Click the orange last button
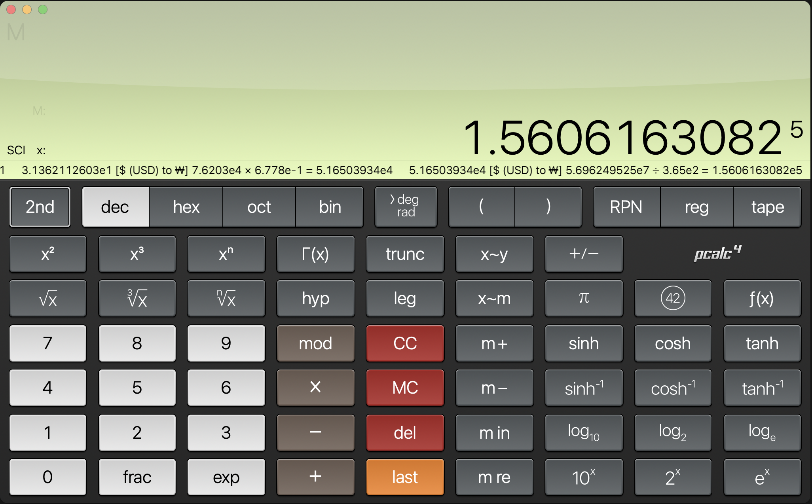Screen dimensions: 812x504 pos(405,477)
